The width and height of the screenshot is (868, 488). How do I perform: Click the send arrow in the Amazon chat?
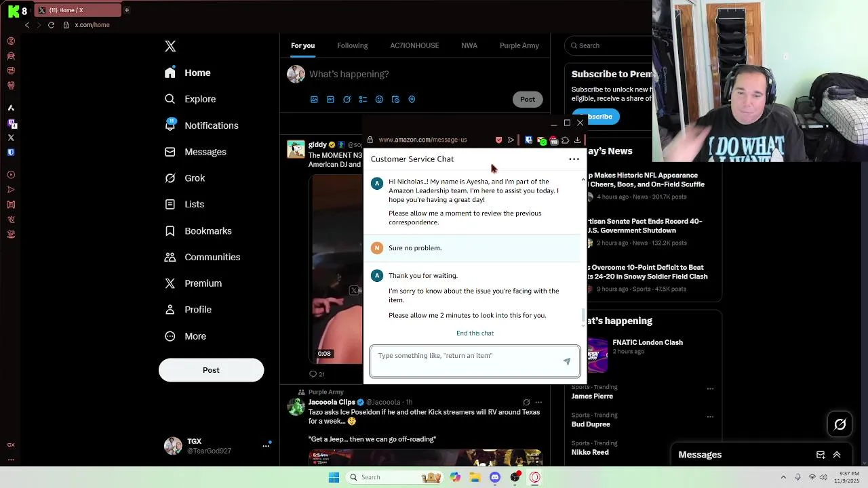567,361
